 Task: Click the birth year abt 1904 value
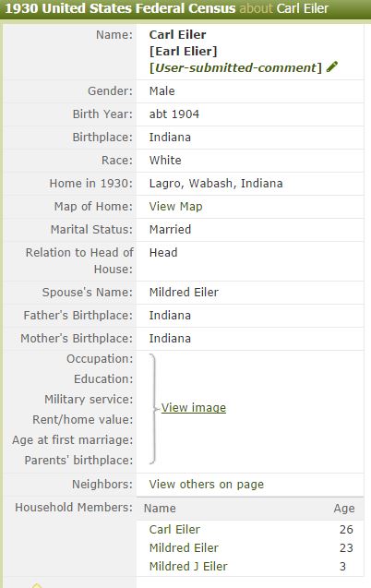(174, 114)
